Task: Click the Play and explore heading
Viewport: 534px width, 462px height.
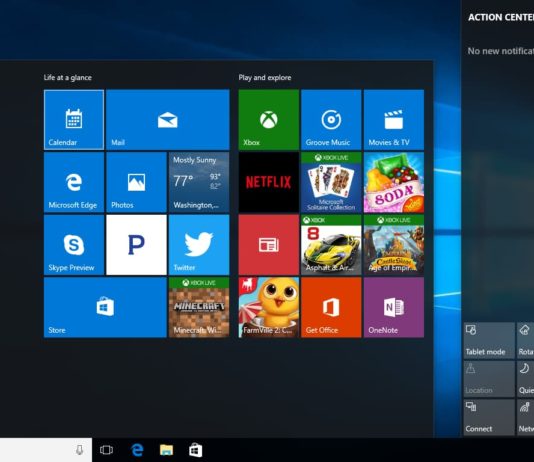Action: pyautogui.click(x=265, y=78)
